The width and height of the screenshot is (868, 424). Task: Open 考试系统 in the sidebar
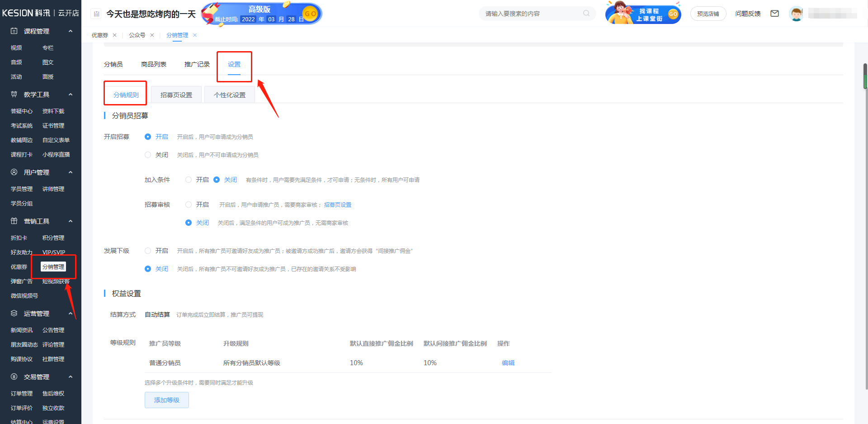pos(22,126)
